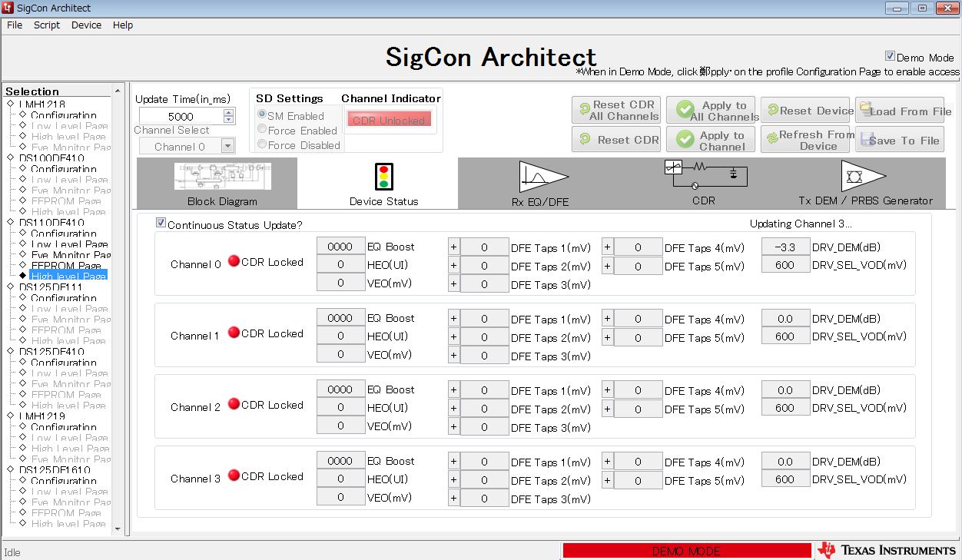Expand Channel 3 DFE Taps 5 plus button
The width and height of the screenshot is (962, 560).
click(607, 479)
